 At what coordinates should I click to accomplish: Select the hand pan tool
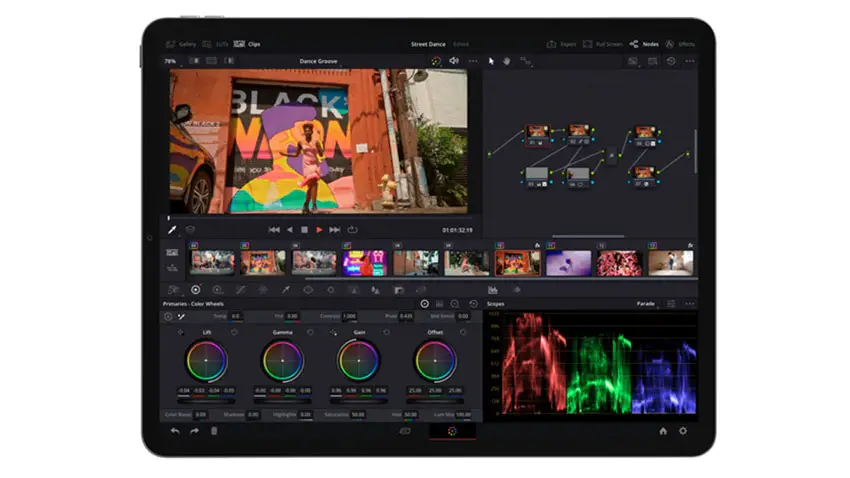507,61
